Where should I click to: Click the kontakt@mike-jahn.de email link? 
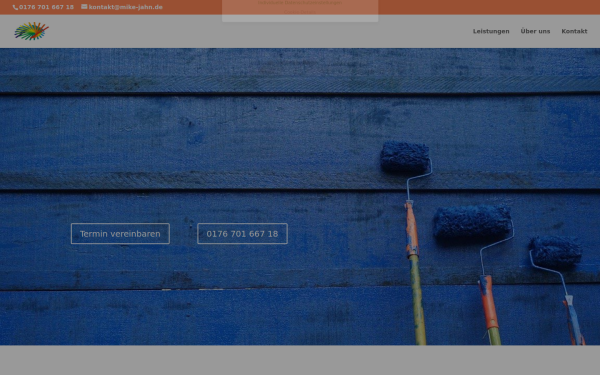coord(126,7)
